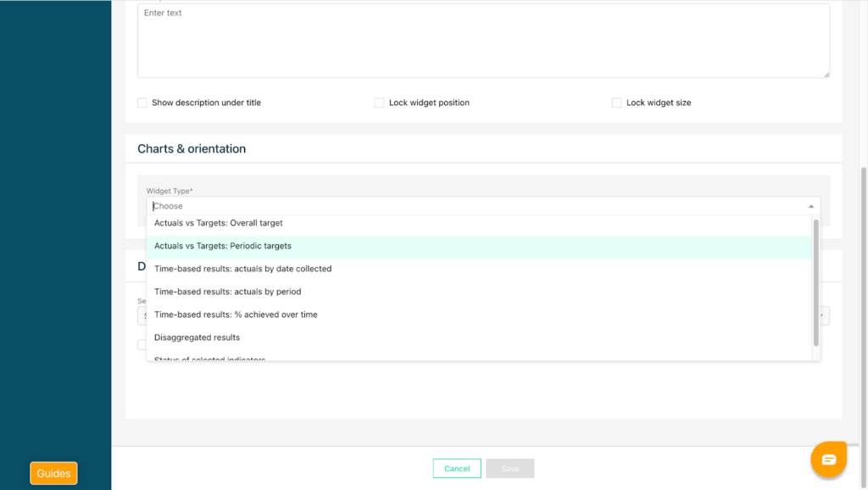Enable Show description under title
The height and width of the screenshot is (490, 868).
pos(142,103)
